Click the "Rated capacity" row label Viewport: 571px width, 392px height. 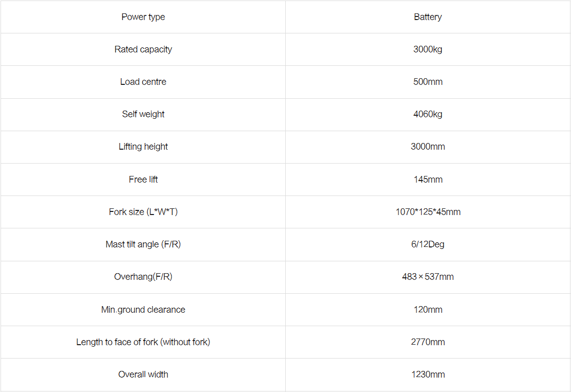click(x=143, y=49)
